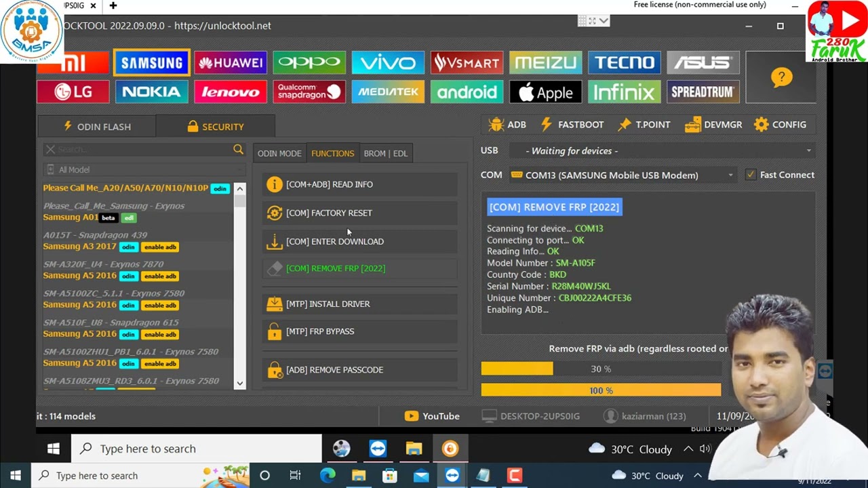This screenshot has height=488, width=868.
Task: Open the BROM | EDL tab
Action: [385, 153]
